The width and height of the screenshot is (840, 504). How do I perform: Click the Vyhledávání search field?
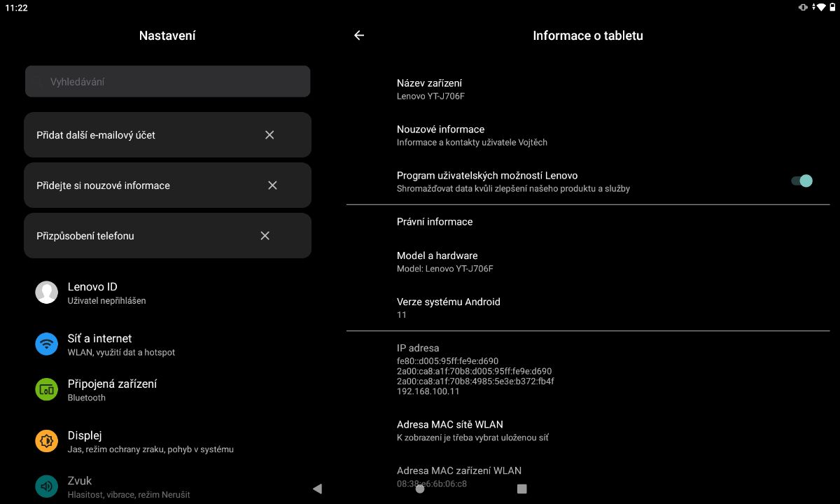167,82
